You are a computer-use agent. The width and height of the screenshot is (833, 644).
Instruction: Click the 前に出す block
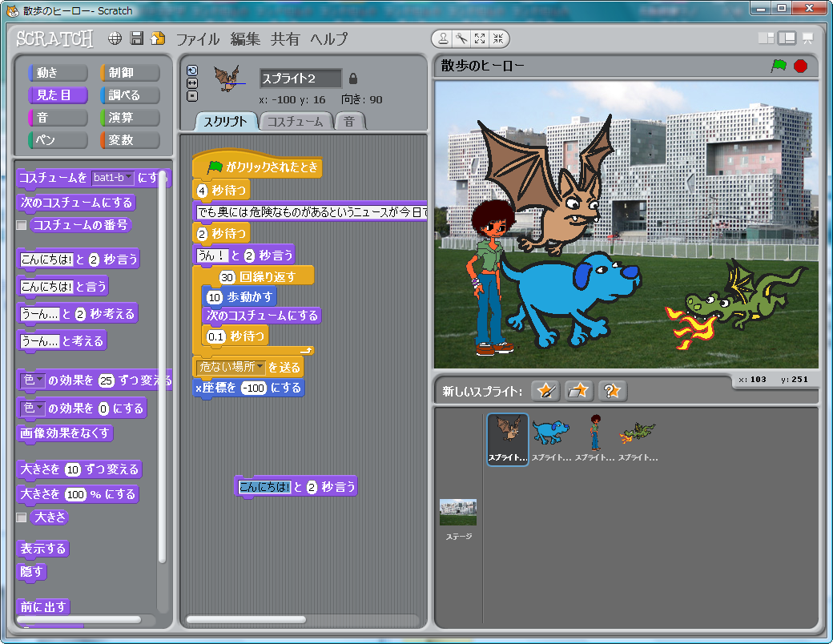tap(43, 606)
